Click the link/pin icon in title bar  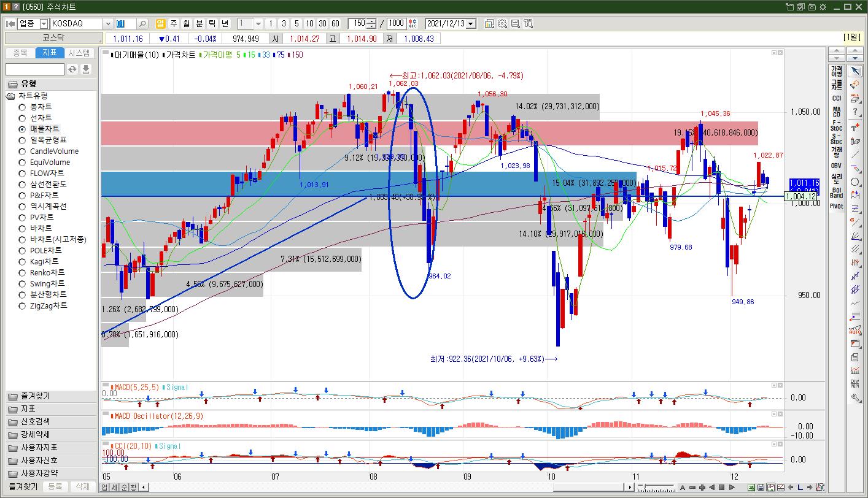(x=791, y=7)
